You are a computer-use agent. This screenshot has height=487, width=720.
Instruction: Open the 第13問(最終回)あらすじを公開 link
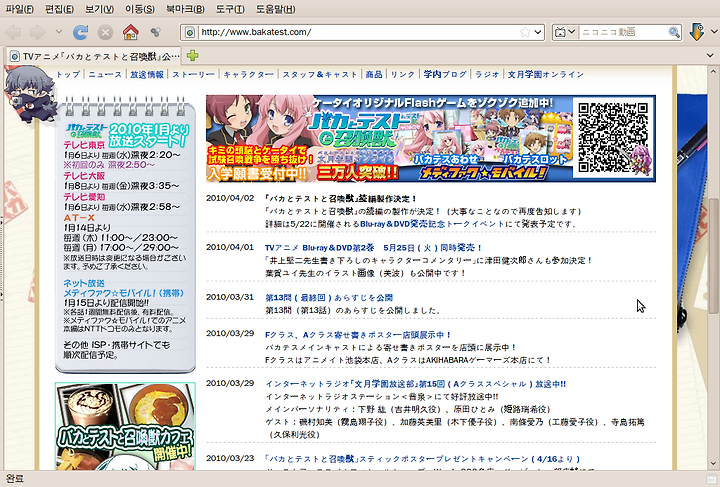point(329,298)
